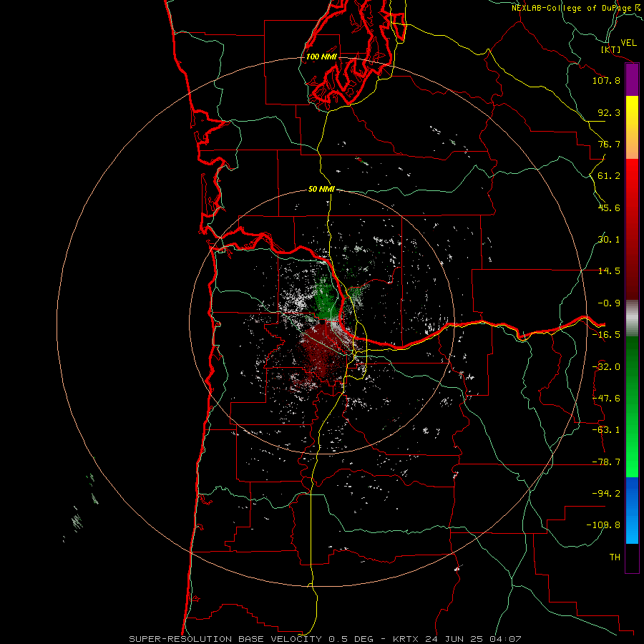Viewport: 644px width, 644px height.
Task: Click the -63.1 scale value
Action: tap(606, 430)
